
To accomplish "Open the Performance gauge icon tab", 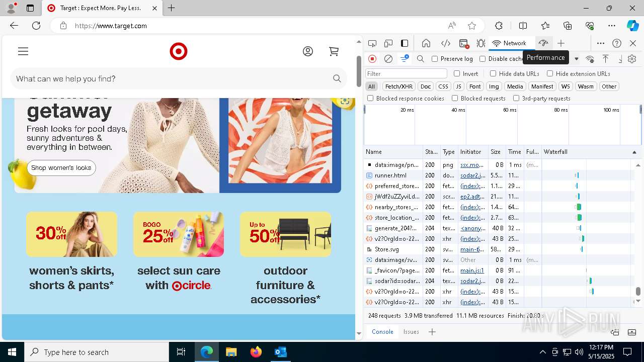I will (543, 43).
